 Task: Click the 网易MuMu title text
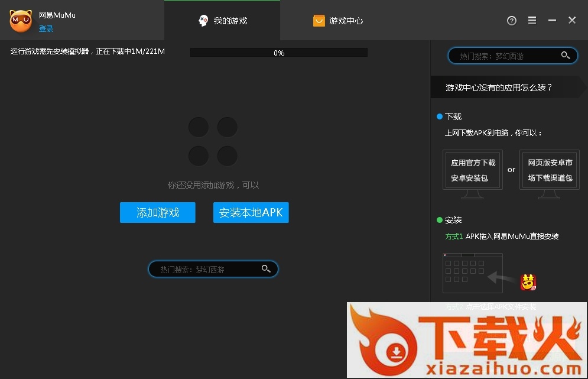pos(57,15)
